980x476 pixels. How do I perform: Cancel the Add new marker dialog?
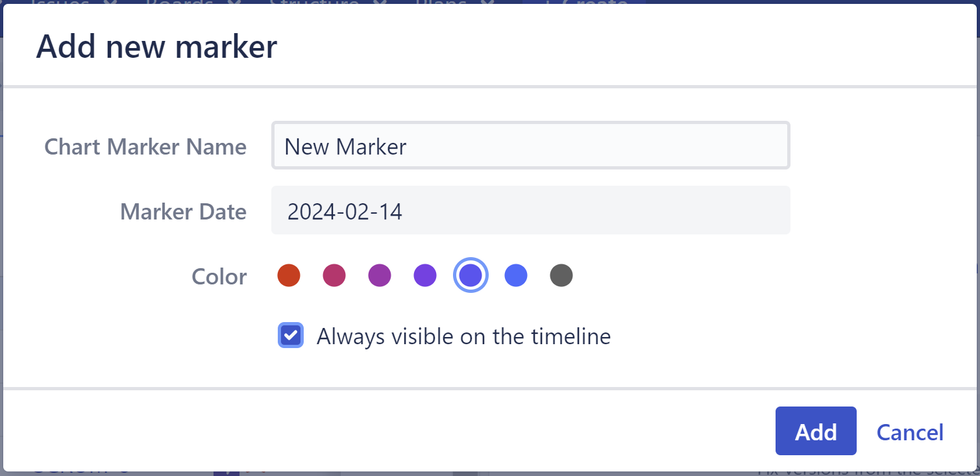click(910, 432)
